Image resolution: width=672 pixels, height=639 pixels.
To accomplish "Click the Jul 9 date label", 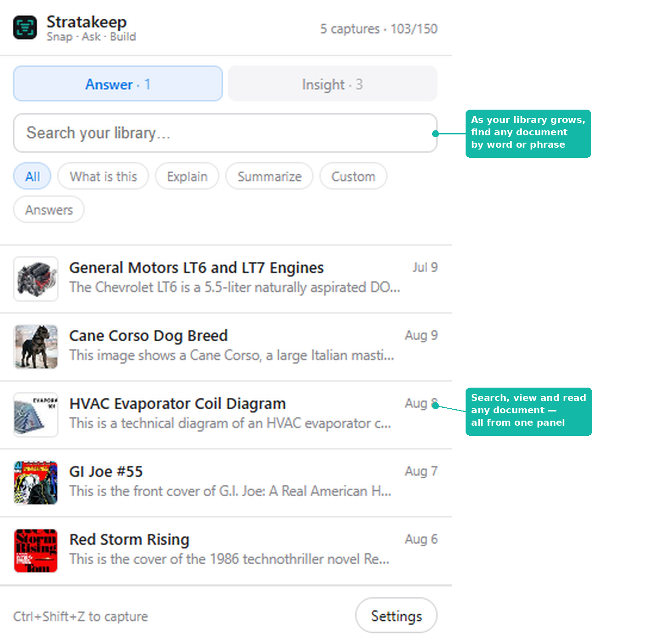I will (x=425, y=267).
